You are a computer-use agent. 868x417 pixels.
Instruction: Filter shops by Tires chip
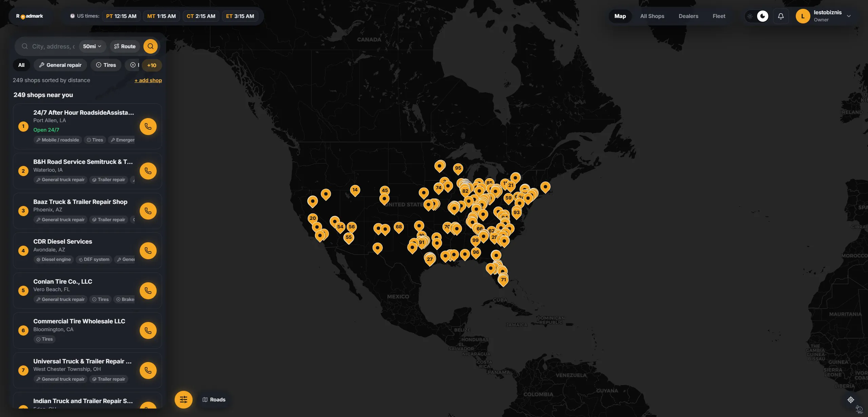point(106,65)
